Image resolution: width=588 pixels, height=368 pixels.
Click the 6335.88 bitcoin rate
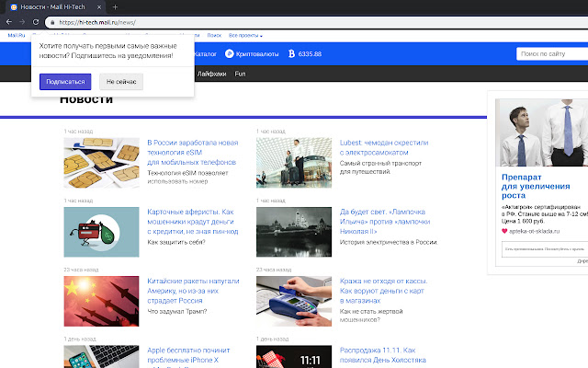tap(310, 54)
